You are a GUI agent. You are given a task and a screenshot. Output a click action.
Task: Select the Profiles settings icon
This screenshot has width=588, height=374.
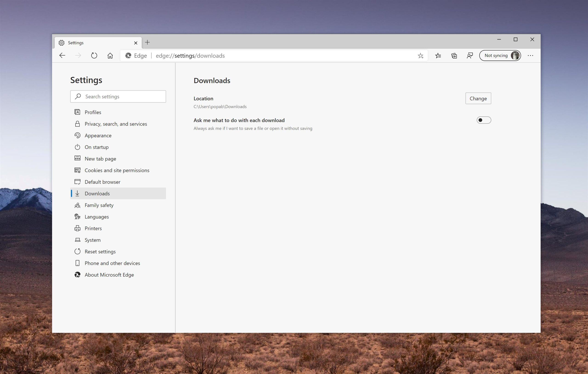pos(77,112)
